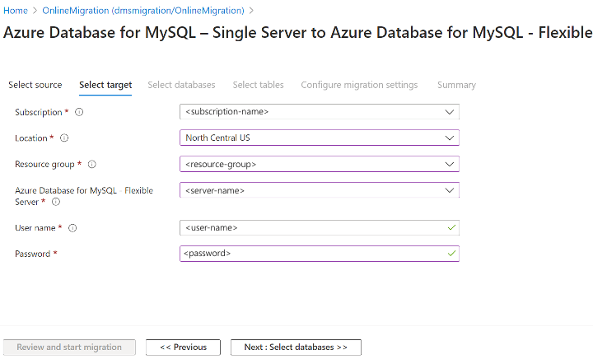Click the green checkmark in Password field

450,254
